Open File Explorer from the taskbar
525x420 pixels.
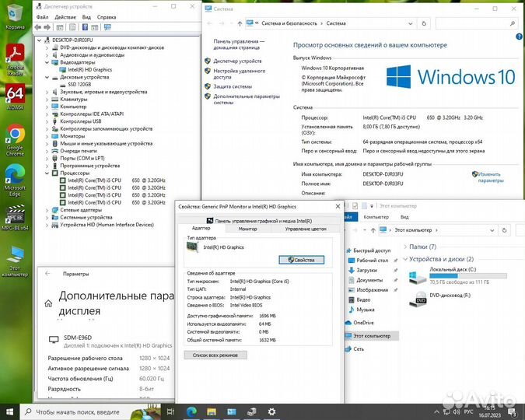(x=212, y=411)
